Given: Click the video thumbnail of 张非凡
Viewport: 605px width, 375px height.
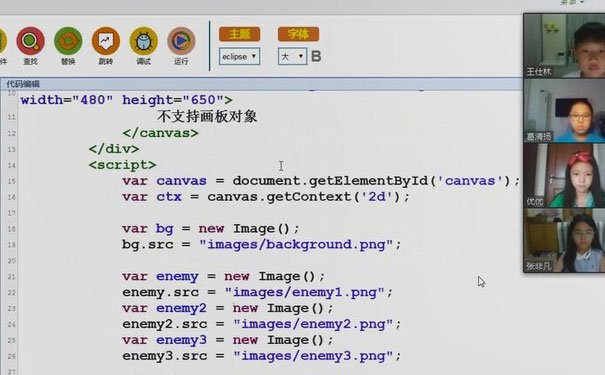Looking at the screenshot, I should tap(564, 240).
